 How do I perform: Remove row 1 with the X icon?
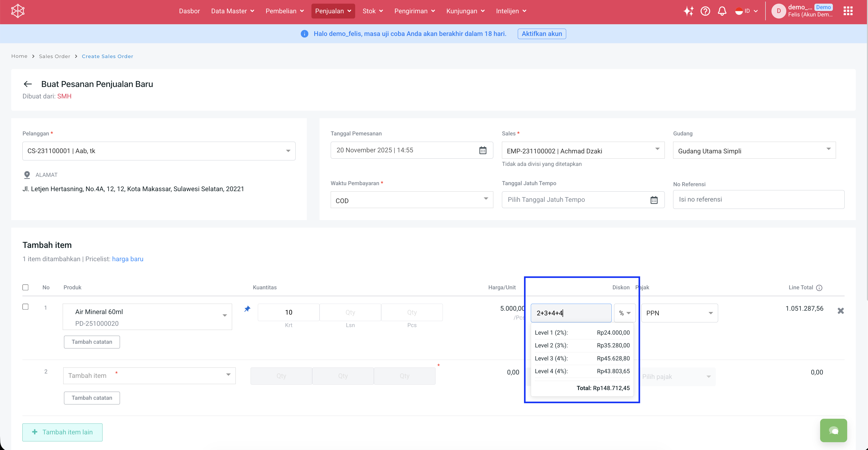click(840, 311)
